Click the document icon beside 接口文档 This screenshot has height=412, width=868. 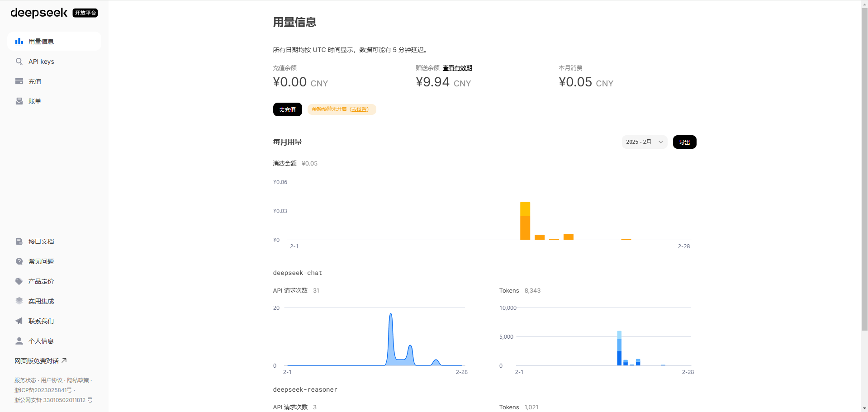[19, 242]
